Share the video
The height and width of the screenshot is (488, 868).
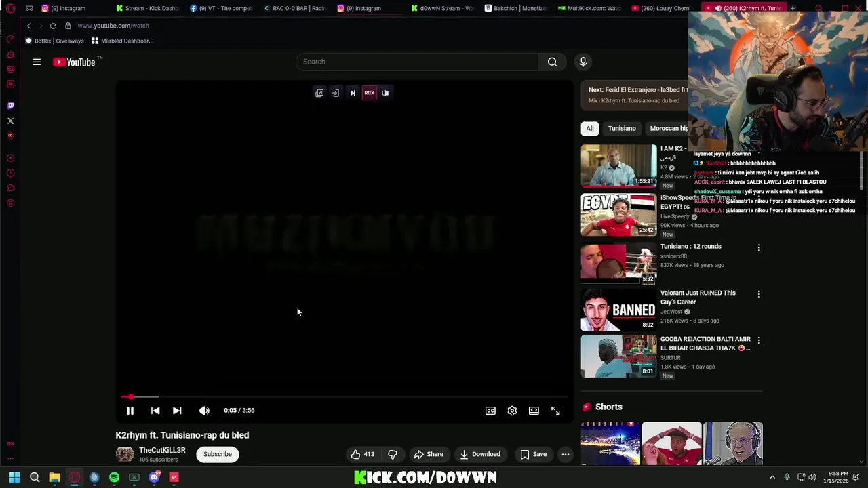[429, 454]
